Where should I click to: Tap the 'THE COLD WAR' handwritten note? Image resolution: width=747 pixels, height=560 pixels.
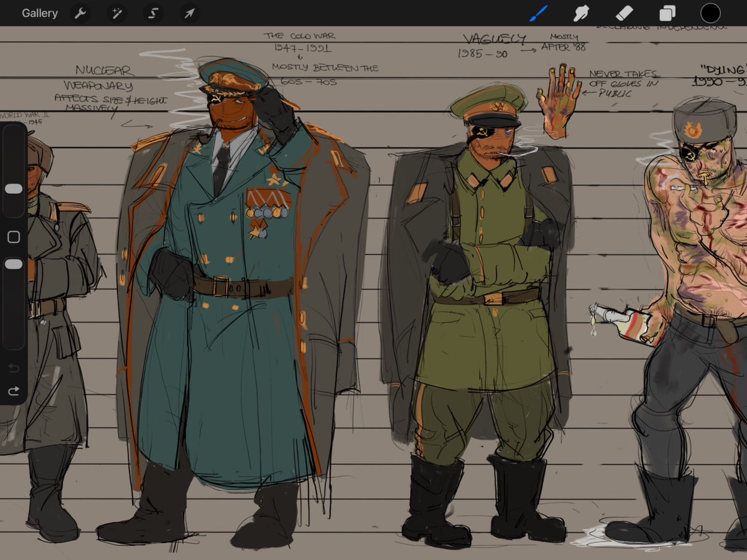300,36
